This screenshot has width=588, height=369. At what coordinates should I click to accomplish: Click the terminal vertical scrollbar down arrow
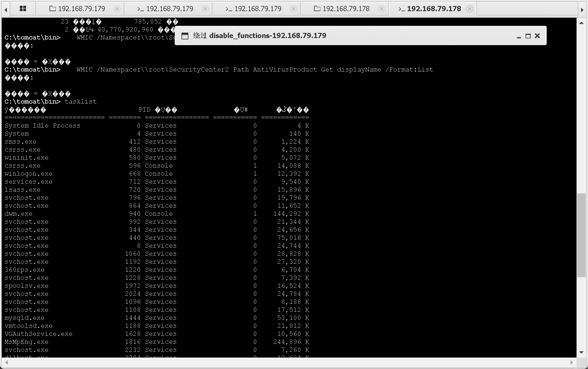pyautogui.click(x=581, y=352)
